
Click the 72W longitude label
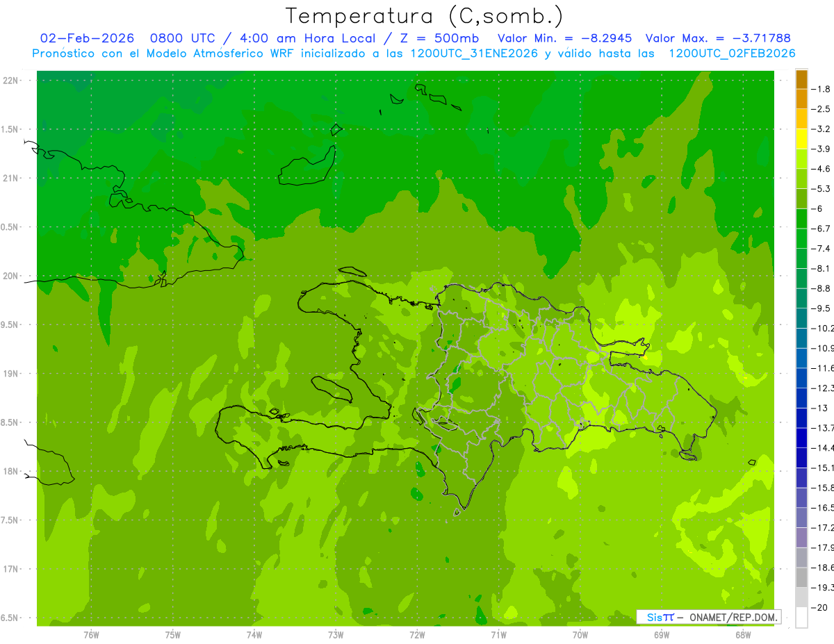pyautogui.click(x=417, y=634)
